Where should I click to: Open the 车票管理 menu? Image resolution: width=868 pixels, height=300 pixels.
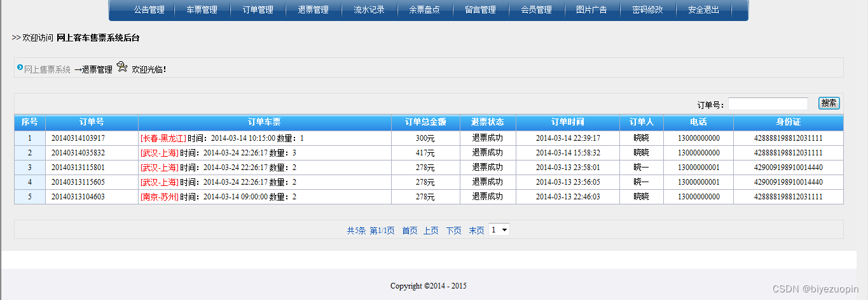(202, 10)
